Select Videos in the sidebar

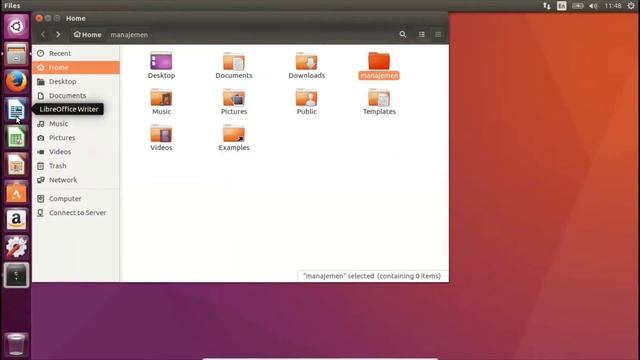pyautogui.click(x=76, y=152)
